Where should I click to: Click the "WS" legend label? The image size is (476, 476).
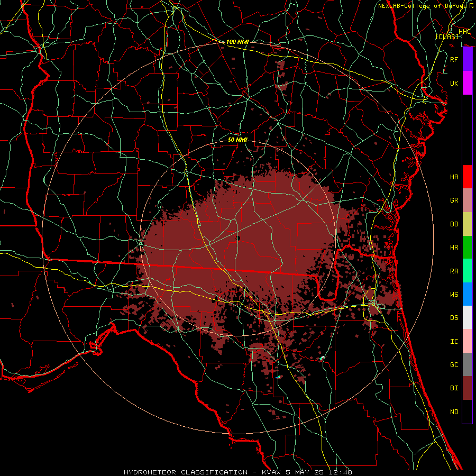point(454,294)
